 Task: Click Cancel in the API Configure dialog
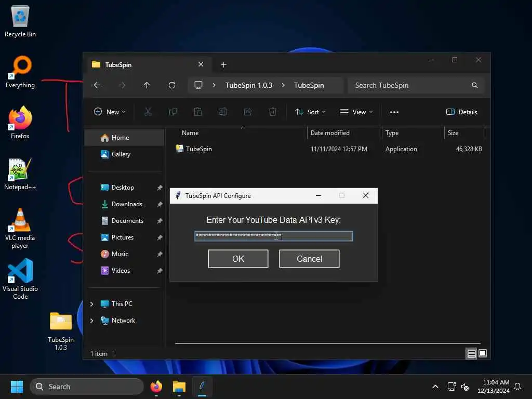click(309, 259)
